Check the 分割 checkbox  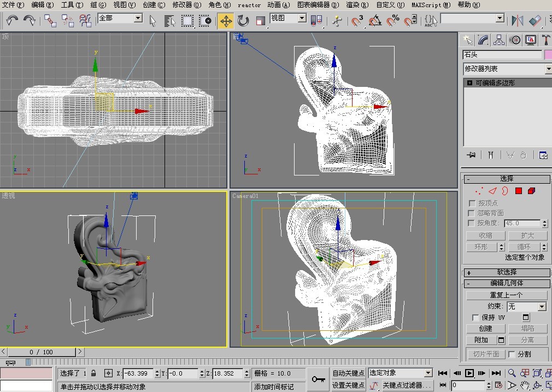(512, 354)
